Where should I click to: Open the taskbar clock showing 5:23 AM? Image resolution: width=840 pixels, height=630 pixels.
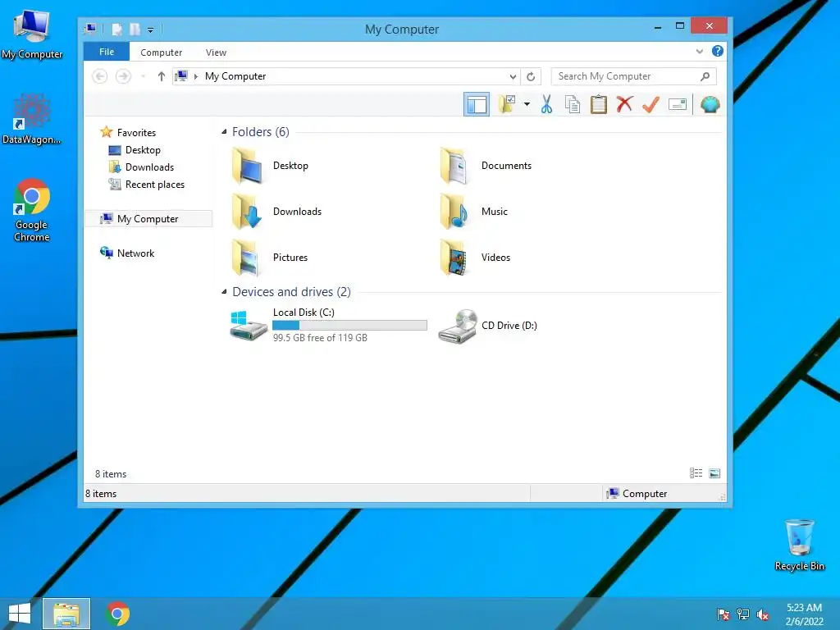(x=804, y=614)
